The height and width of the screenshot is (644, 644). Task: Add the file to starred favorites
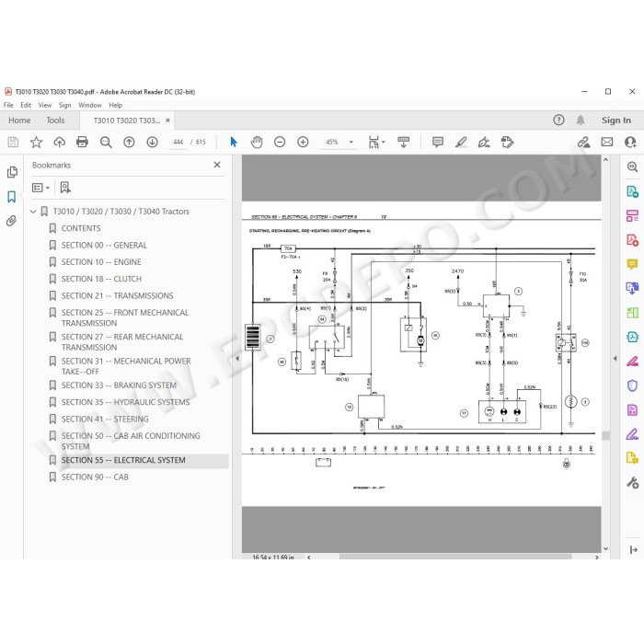pos(36,142)
